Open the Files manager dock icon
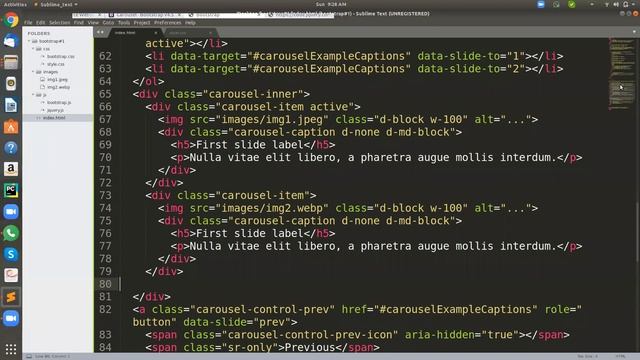The image size is (640, 360). coord(11,62)
